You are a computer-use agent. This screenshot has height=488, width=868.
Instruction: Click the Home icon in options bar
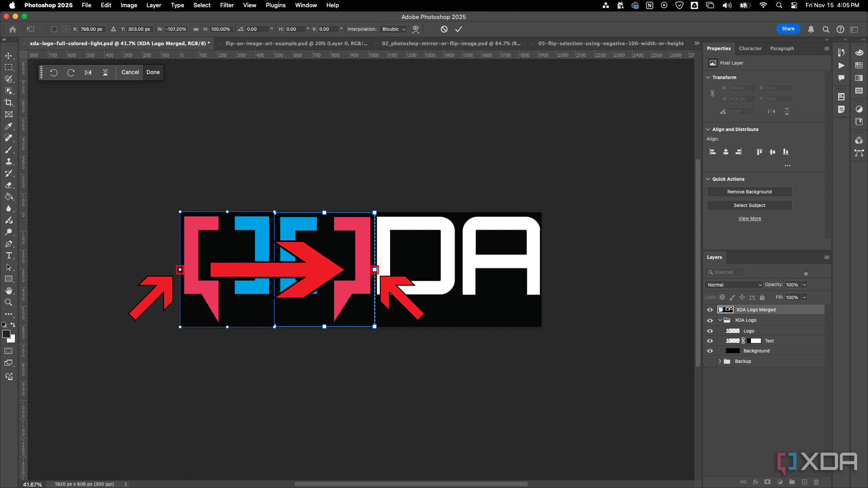point(13,29)
